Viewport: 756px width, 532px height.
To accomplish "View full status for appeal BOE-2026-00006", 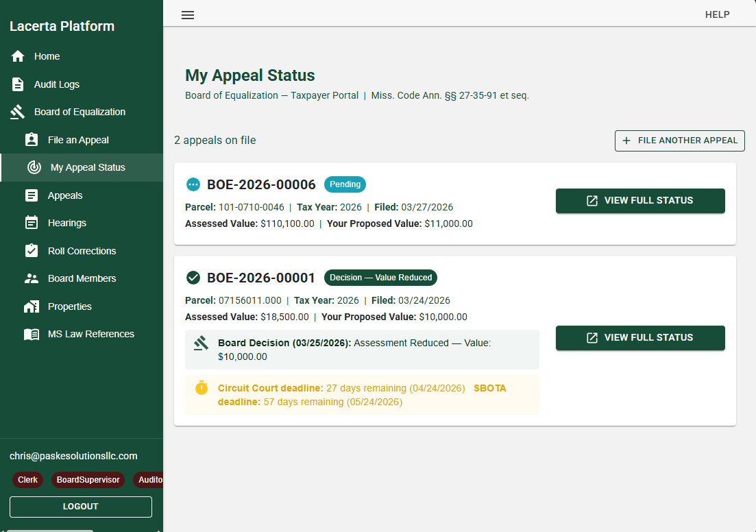I will (640, 201).
